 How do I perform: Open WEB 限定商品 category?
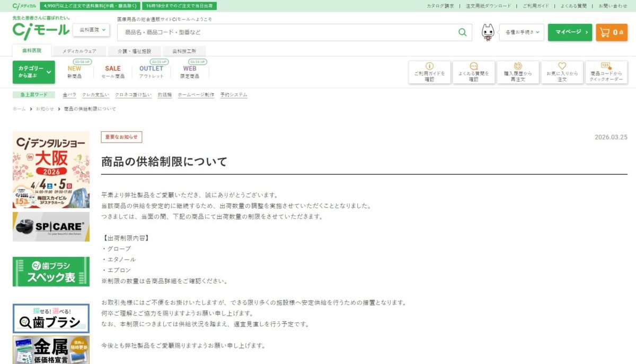[190, 72]
